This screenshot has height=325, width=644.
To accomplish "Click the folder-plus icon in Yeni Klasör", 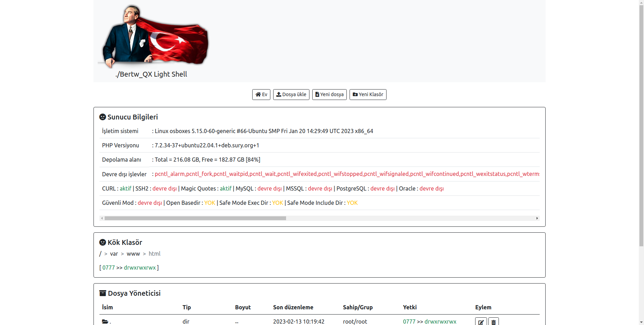I will 355,94.
